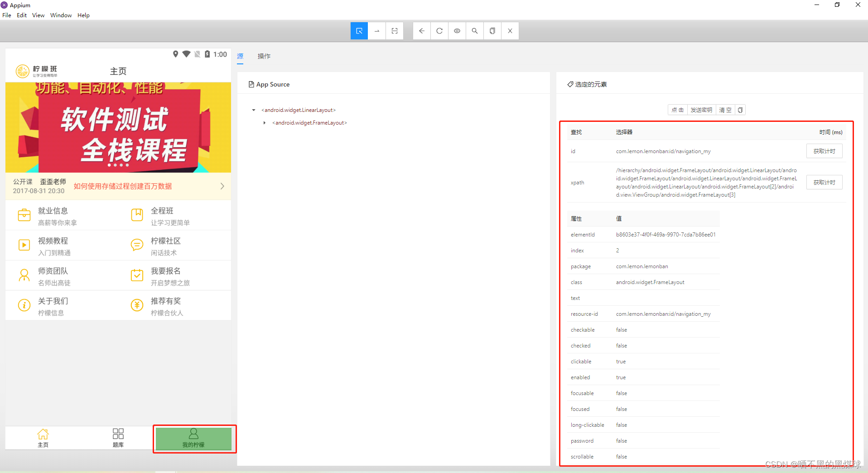Click 点击 (Tap) element button

pos(678,110)
